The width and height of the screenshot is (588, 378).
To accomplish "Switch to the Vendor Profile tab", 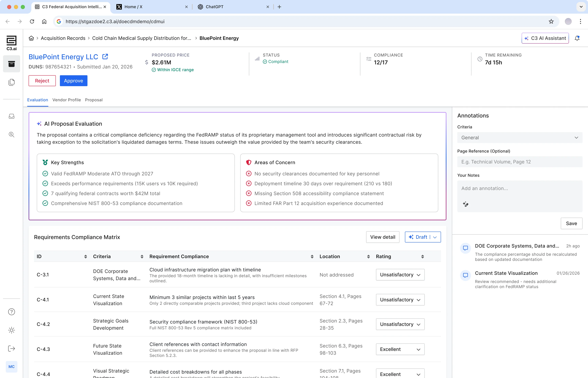I will click(67, 100).
